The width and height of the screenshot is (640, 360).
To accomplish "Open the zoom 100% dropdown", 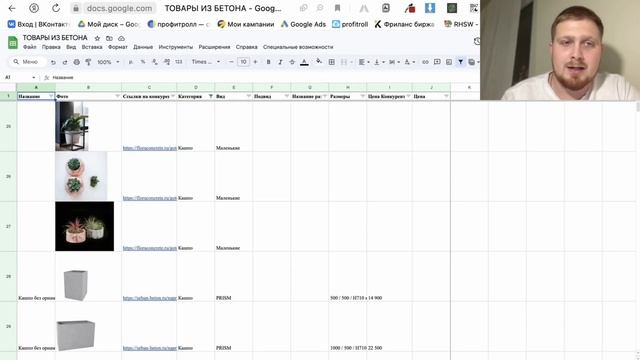I will pyautogui.click(x=108, y=62).
